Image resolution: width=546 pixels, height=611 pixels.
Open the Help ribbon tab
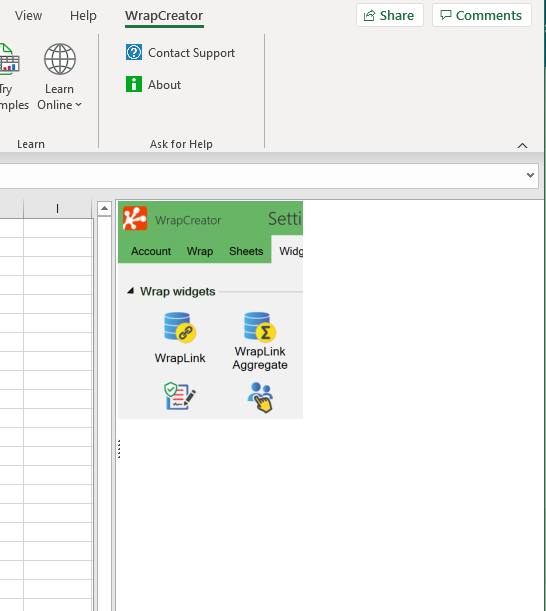point(83,16)
